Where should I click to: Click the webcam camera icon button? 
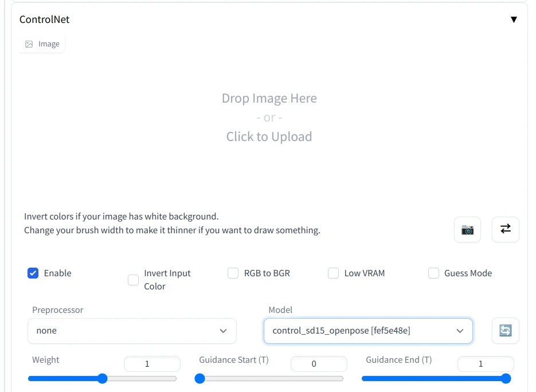coord(467,230)
